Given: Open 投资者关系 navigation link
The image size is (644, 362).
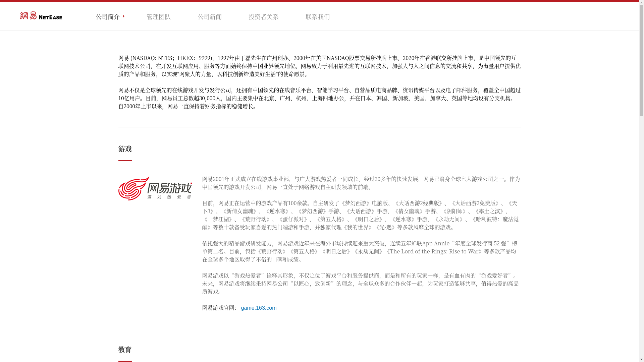Looking at the screenshot, I should pyautogui.click(x=264, y=16).
